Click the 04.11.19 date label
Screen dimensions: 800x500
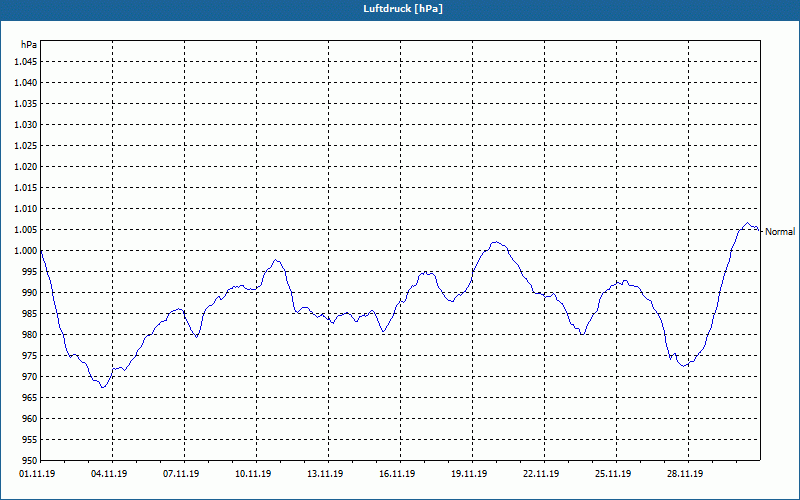click(x=109, y=474)
